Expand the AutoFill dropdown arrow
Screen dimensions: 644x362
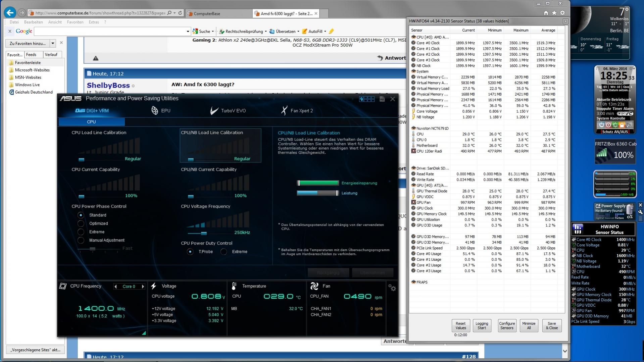coord(325,32)
